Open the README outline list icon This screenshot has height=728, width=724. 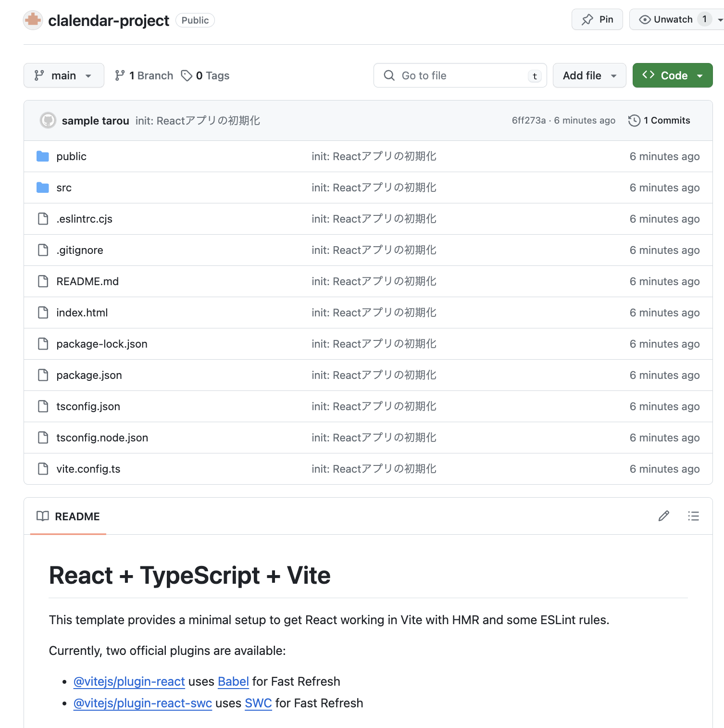pyautogui.click(x=693, y=516)
